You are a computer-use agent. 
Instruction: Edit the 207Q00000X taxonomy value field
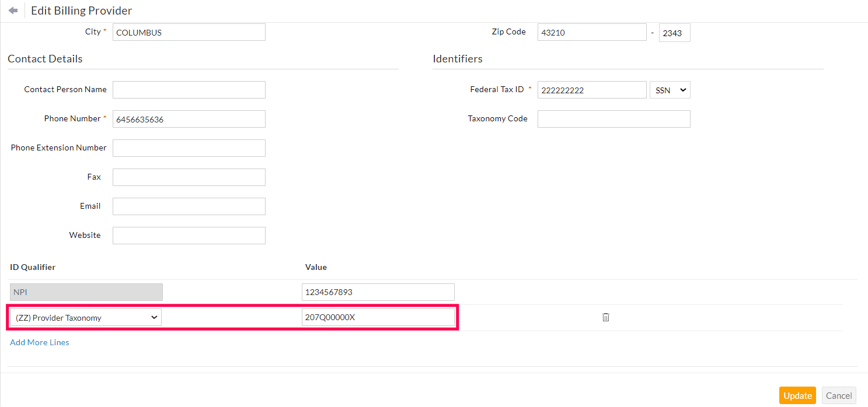pos(378,317)
